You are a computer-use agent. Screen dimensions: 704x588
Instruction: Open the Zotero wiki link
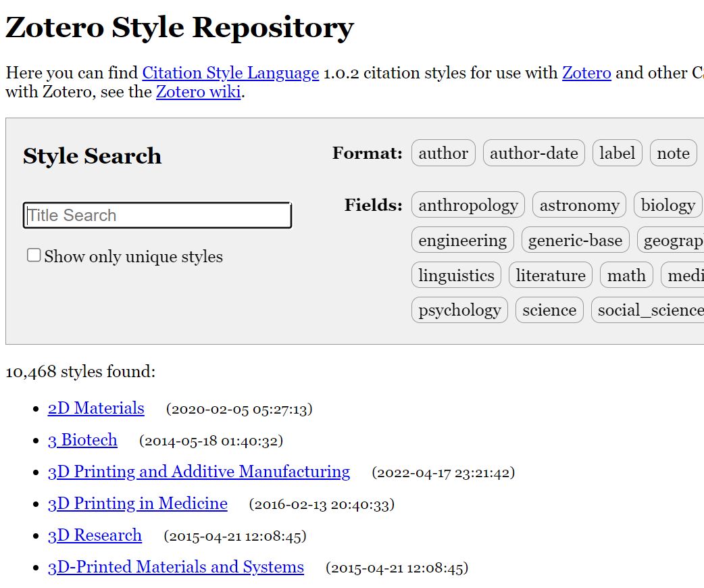(198, 91)
